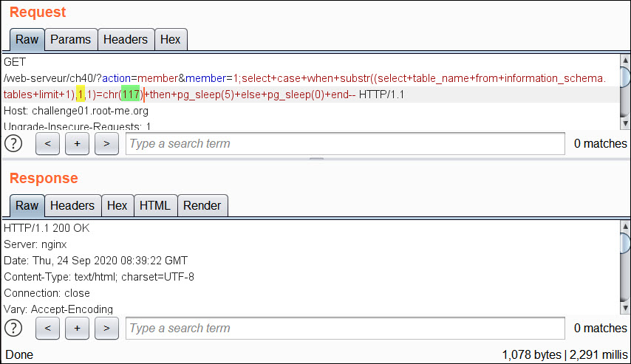Click the Response '0 matches' label
Screen dimensions: 631x364
601,329
